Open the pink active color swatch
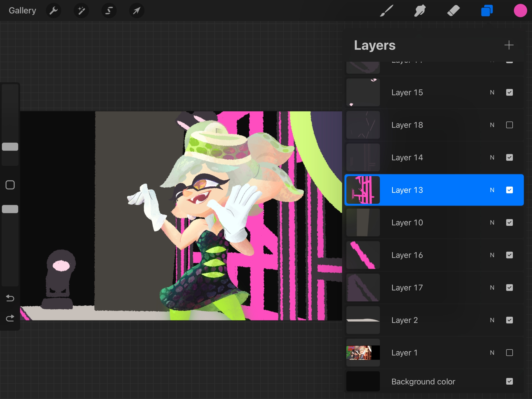 (x=520, y=11)
